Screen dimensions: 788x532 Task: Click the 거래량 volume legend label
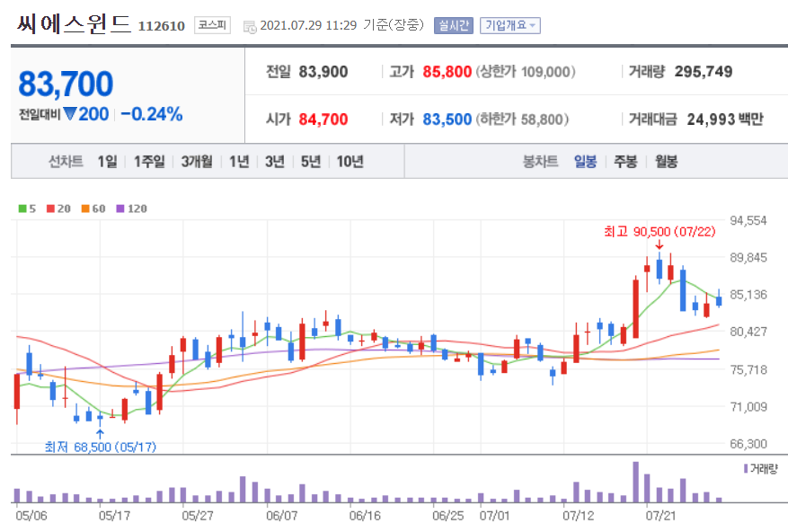pyautogui.click(x=764, y=468)
